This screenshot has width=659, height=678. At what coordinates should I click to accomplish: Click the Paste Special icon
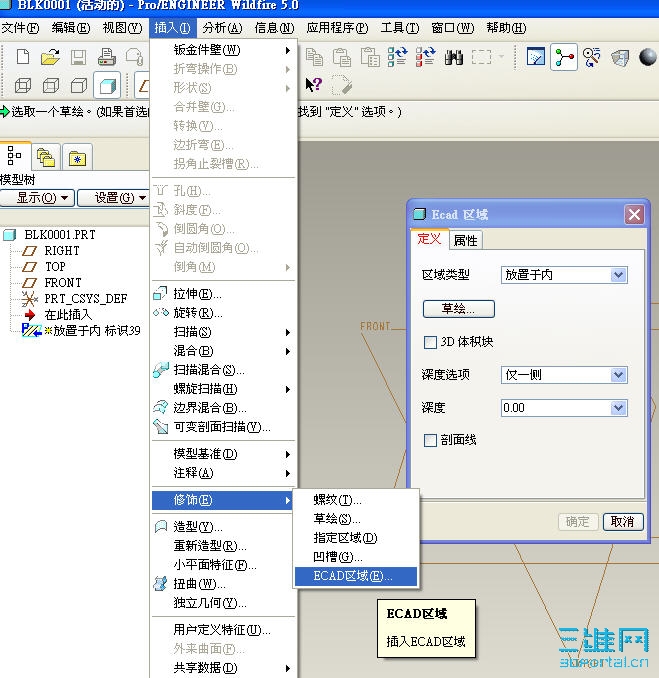[x=370, y=57]
